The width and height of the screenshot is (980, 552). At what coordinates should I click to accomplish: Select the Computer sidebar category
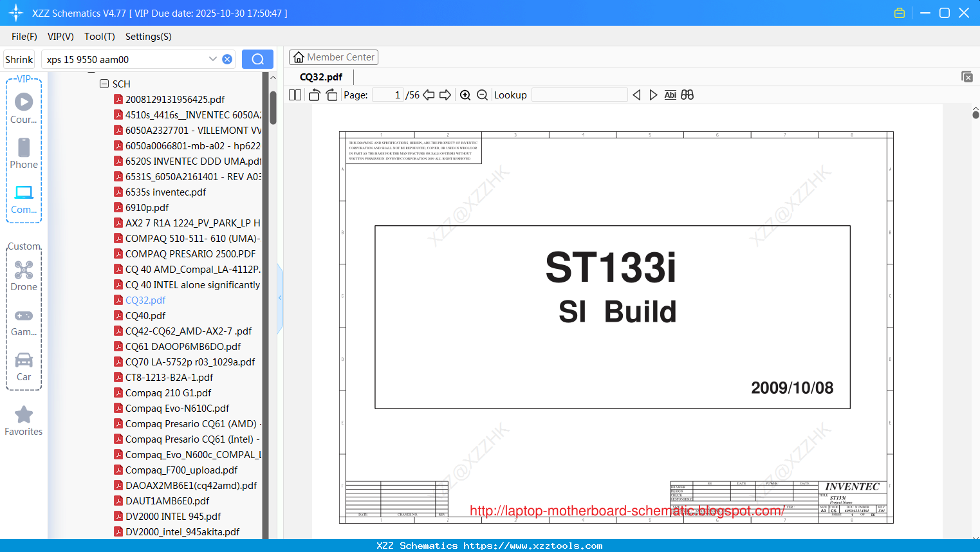[24, 199]
